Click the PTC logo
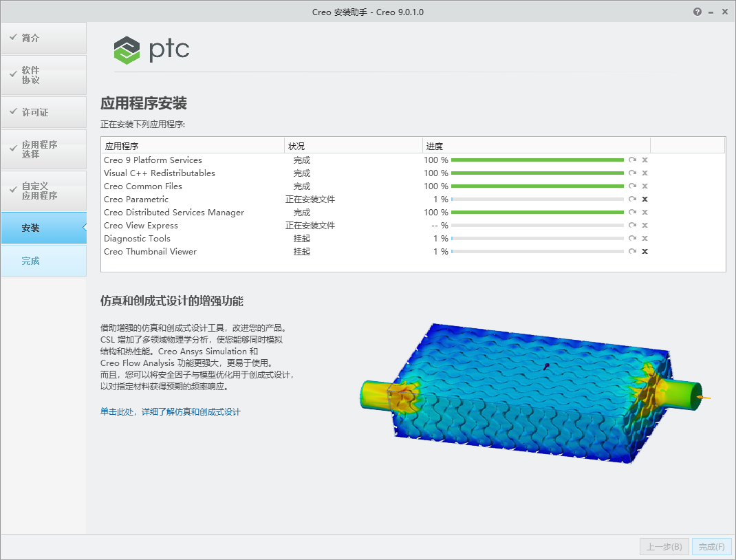Screen dimensions: 736x560 (151, 50)
